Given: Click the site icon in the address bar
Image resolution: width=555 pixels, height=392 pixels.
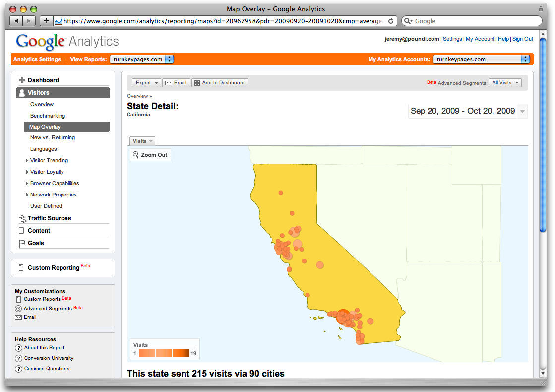Looking at the screenshot, I should pos(59,21).
